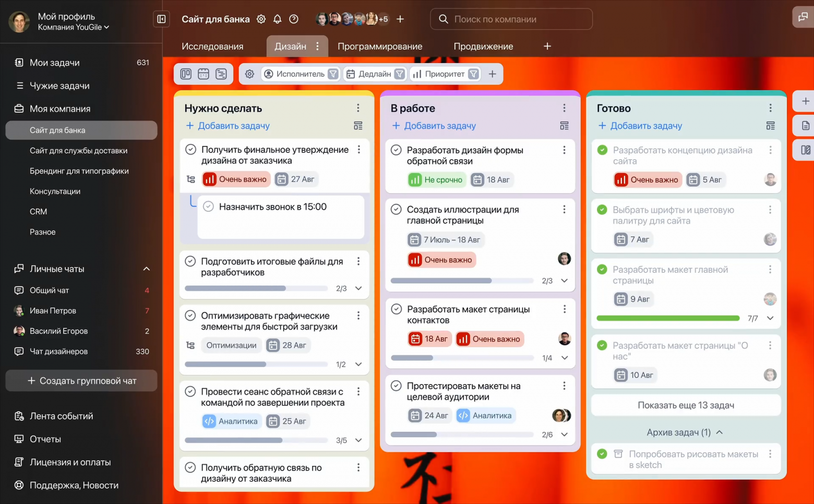Collapse Архив задач section
This screenshot has height=504, width=814.
(x=720, y=433)
